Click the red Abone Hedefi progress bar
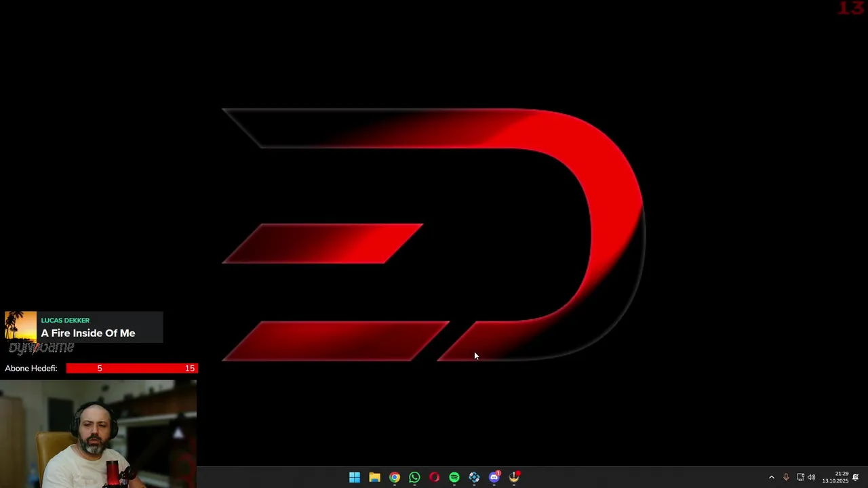The width and height of the screenshot is (868, 488). [132, 368]
